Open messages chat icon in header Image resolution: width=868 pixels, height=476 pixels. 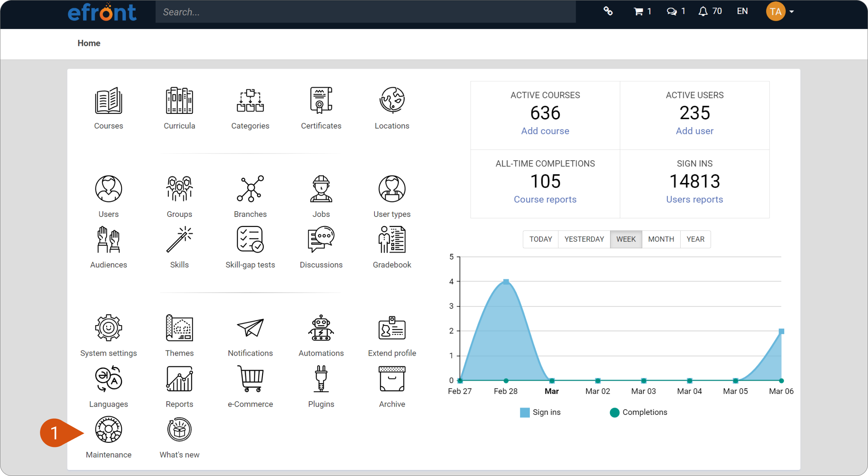676,11
